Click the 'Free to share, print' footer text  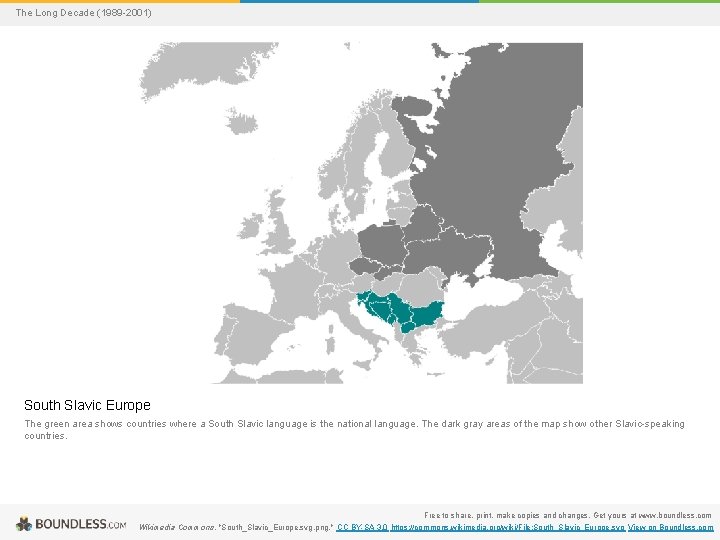pos(568,515)
